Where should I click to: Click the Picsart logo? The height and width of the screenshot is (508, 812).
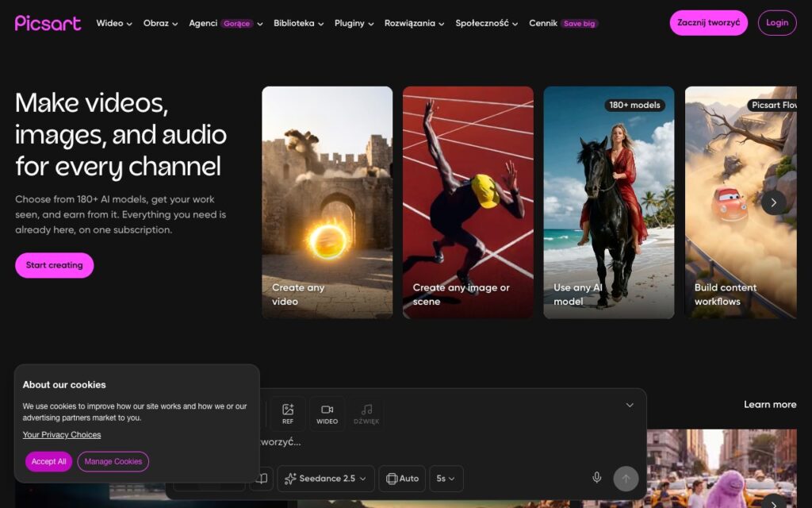tap(48, 23)
